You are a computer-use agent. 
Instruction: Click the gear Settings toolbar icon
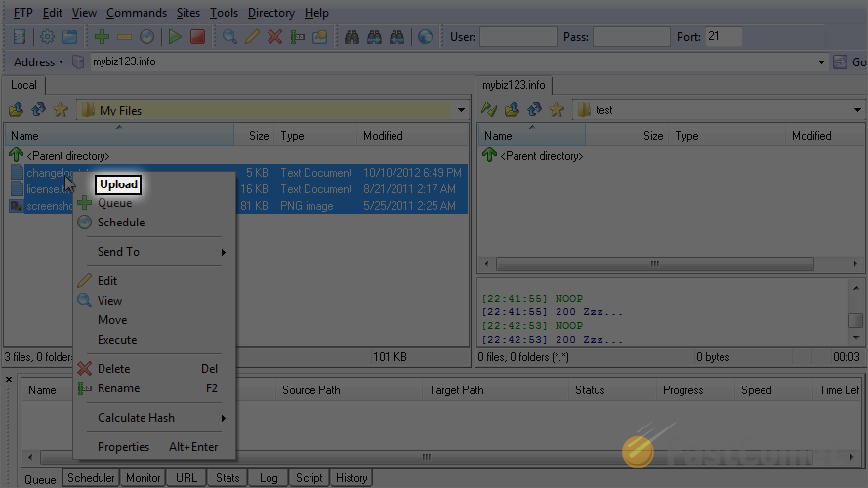point(47,37)
